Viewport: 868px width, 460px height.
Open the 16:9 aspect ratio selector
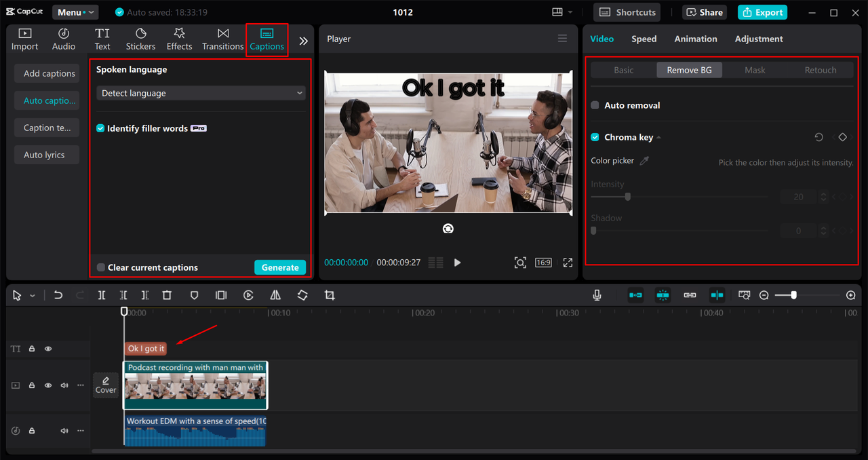coord(543,263)
